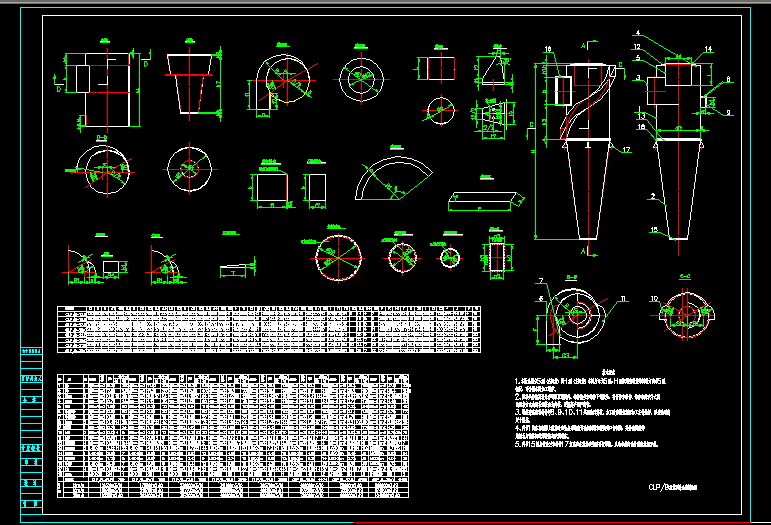Viewport: 771px width, 525px height.
Task: Click the D-D section view label
Action: click(x=102, y=138)
